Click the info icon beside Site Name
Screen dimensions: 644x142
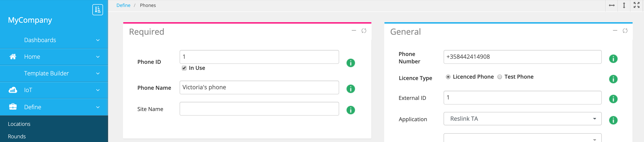tap(351, 110)
